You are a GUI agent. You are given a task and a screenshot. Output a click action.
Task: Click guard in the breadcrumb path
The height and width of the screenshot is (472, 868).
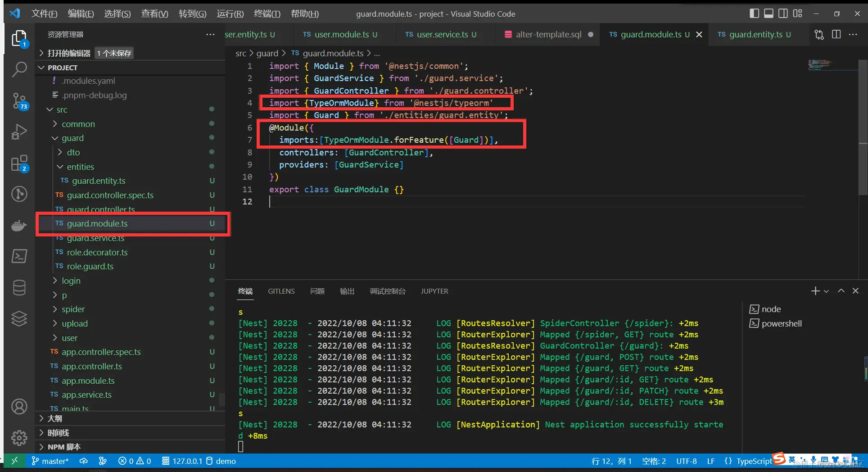coord(267,53)
